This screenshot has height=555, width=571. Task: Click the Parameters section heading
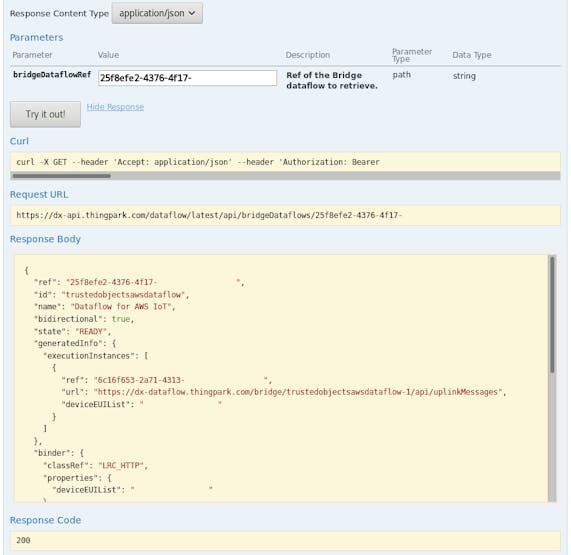(x=36, y=38)
